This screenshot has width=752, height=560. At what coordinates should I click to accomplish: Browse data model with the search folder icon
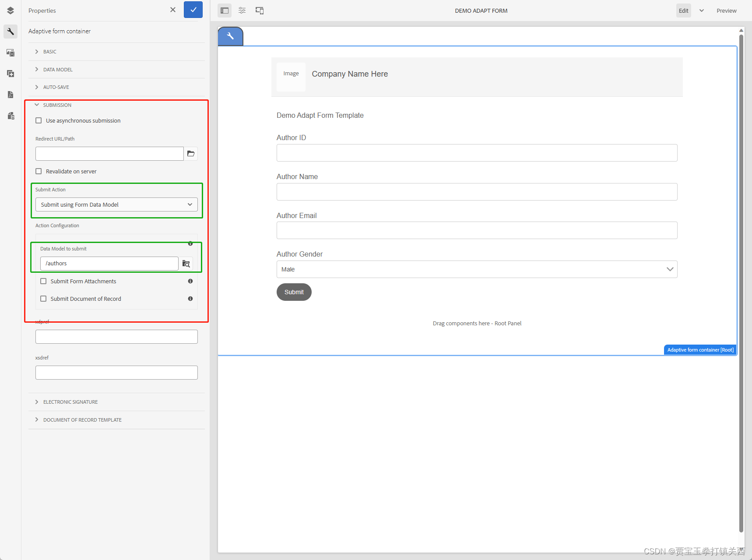(x=186, y=264)
